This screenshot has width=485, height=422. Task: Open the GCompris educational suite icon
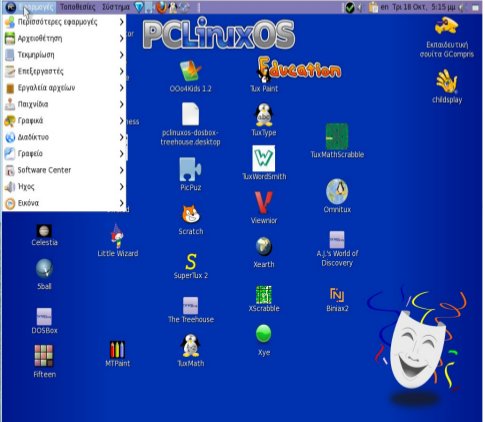[x=446, y=26]
